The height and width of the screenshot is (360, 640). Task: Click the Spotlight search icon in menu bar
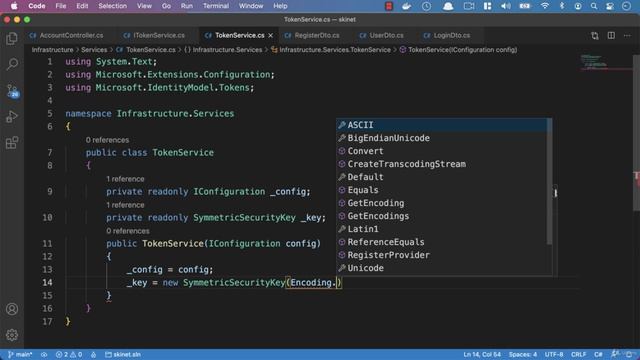click(x=594, y=6)
